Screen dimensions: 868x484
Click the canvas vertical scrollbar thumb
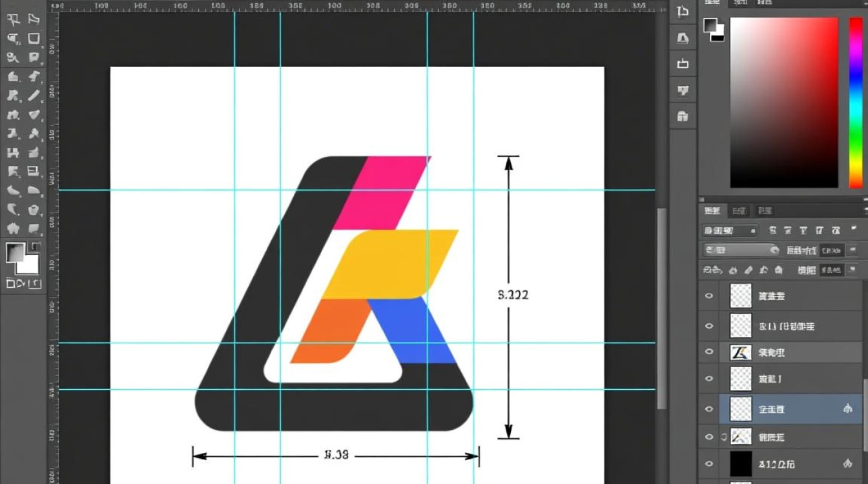(x=661, y=308)
